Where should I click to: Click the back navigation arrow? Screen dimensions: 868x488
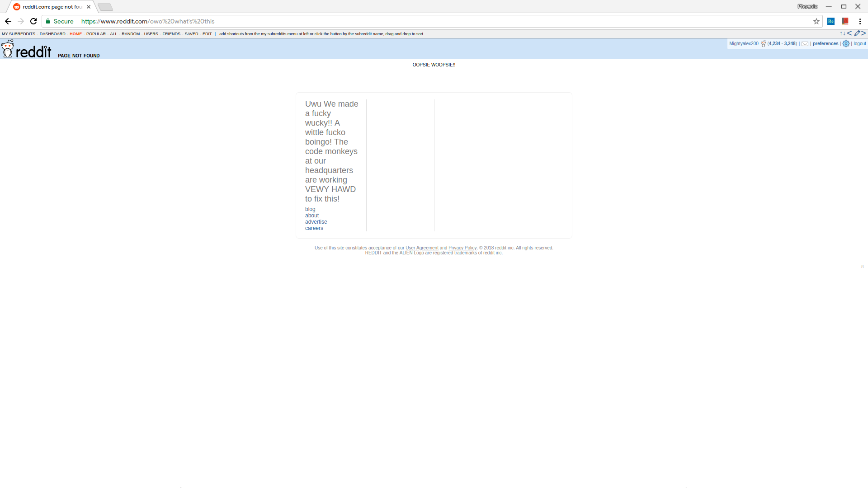pyautogui.click(x=8, y=21)
